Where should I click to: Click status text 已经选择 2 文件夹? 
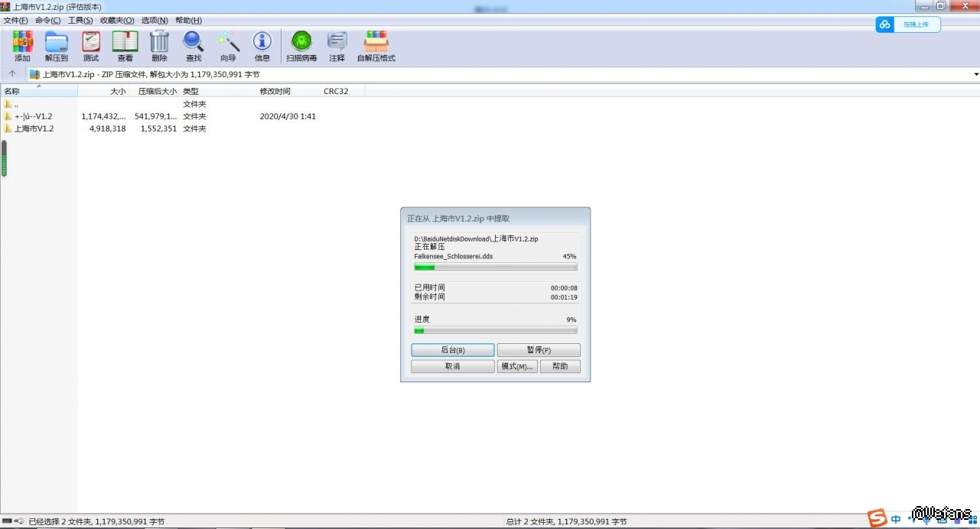coord(96,521)
